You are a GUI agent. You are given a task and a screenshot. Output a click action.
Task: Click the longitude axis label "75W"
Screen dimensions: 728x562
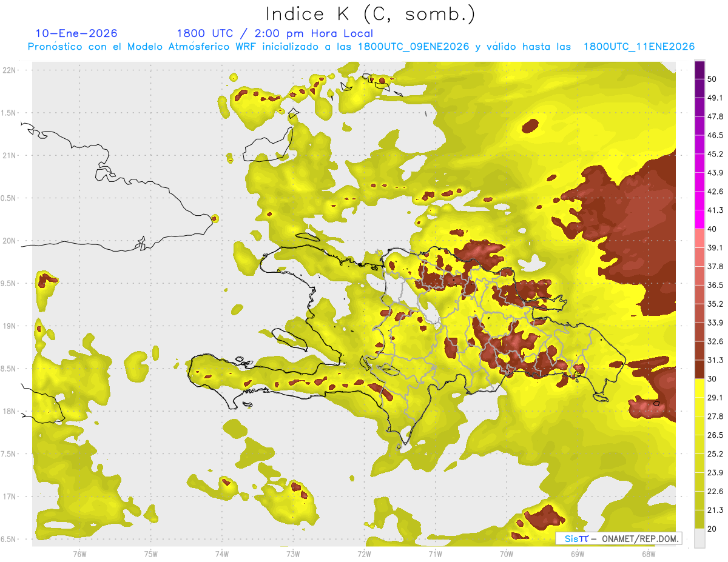(x=151, y=554)
